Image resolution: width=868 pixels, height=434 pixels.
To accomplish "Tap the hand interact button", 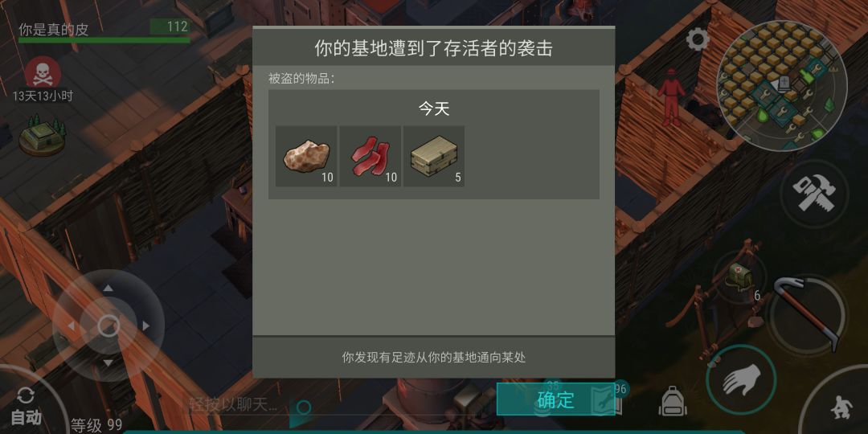I will (x=741, y=379).
